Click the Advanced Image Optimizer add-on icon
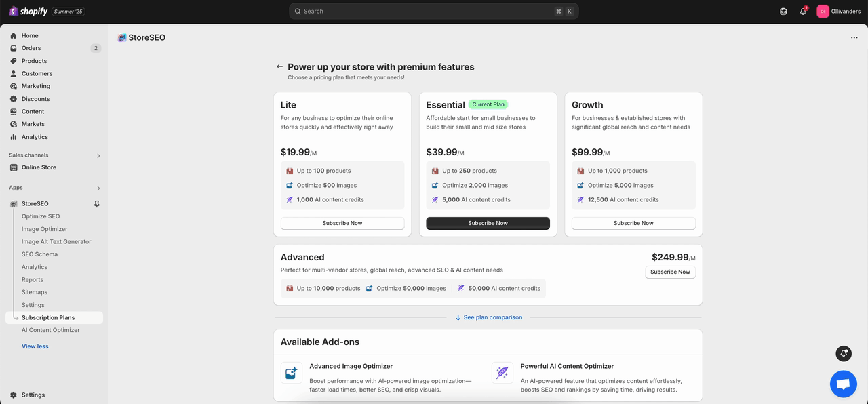Viewport: 868px width, 404px height. pyautogui.click(x=292, y=373)
